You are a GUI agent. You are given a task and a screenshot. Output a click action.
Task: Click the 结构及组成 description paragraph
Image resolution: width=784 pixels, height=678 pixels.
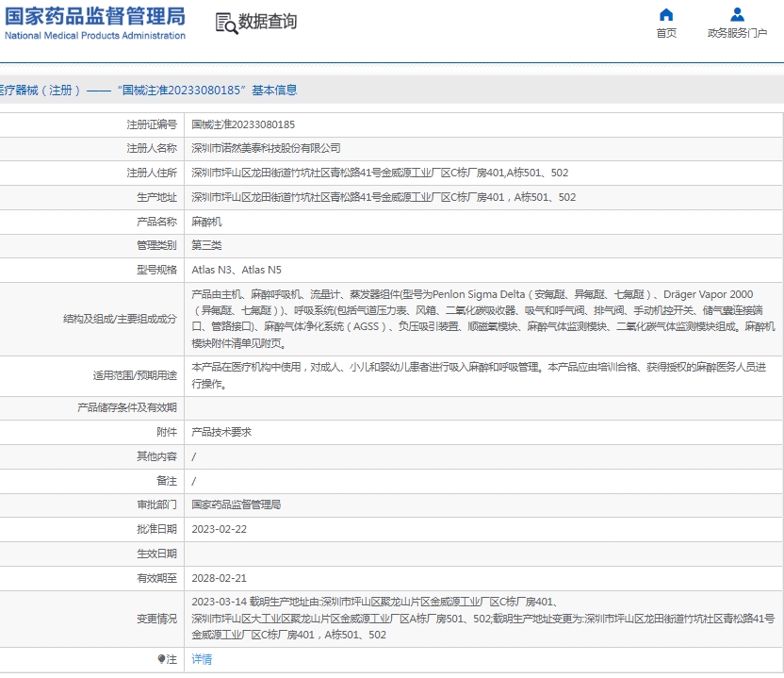tap(483, 319)
